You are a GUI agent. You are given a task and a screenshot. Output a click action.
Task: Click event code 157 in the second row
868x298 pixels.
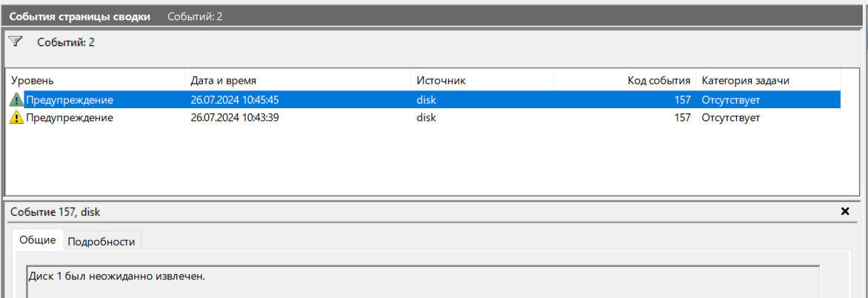click(682, 118)
